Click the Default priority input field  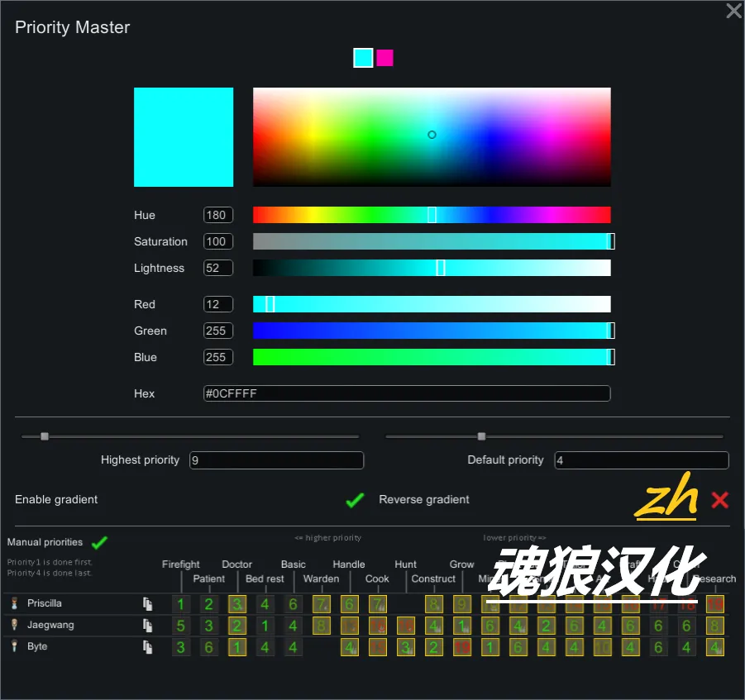point(641,460)
